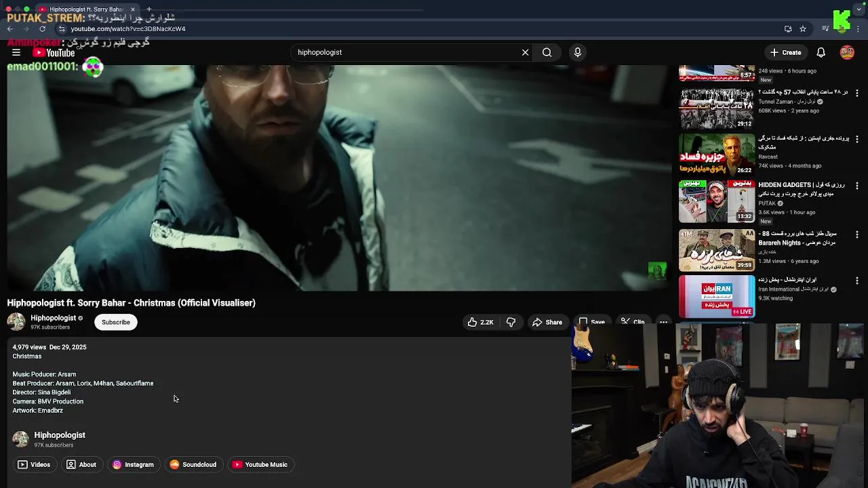Open the Youtube Music link chip
This screenshot has width=868, height=488.
pos(260,464)
